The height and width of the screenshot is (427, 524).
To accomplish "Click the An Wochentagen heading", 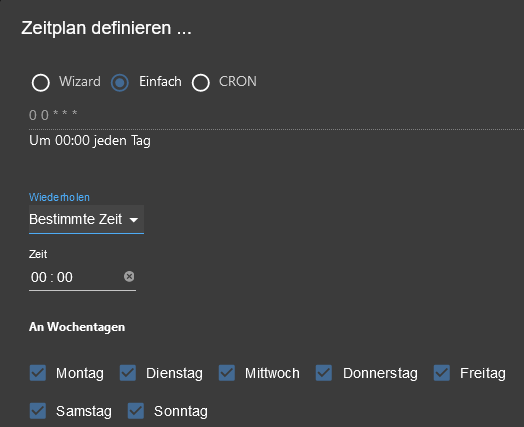I will (77, 327).
